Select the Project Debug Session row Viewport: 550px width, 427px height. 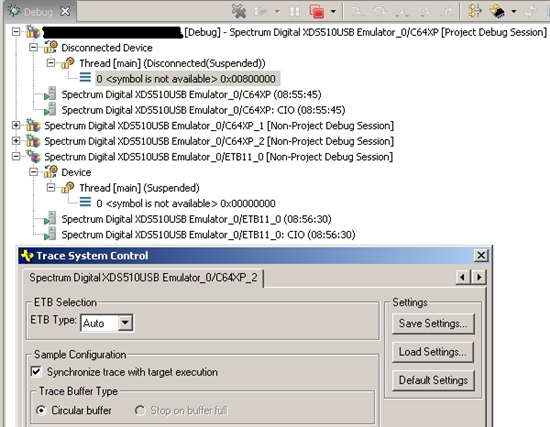point(295,32)
